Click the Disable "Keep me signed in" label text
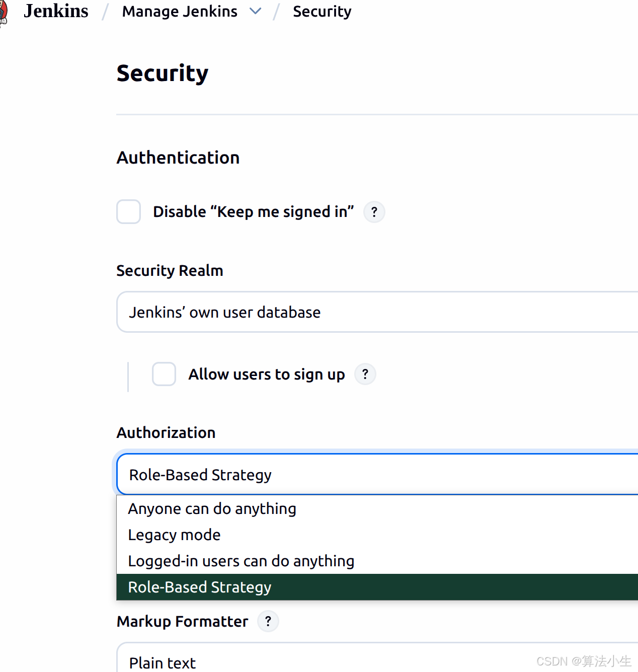Image resolution: width=638 pixels, height=672 pixels. [x=253, y=212]
